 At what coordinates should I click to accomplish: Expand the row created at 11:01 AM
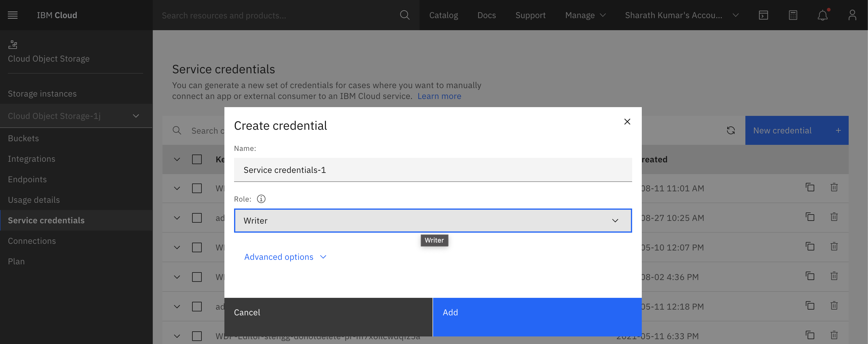(x=177, y=189)
